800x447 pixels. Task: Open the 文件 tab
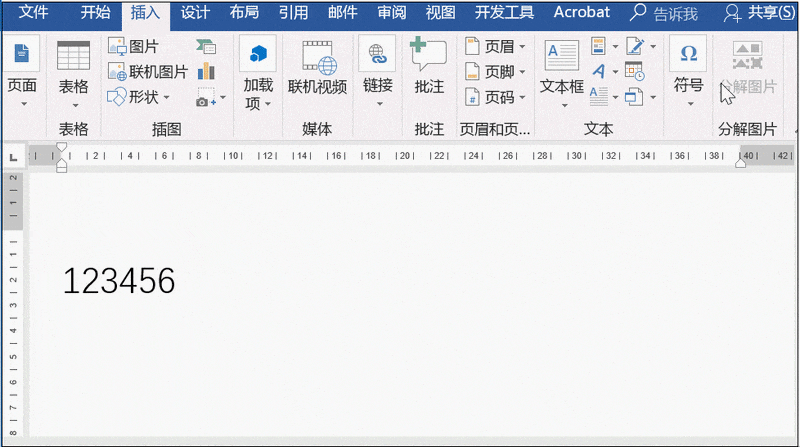[33, 12]
